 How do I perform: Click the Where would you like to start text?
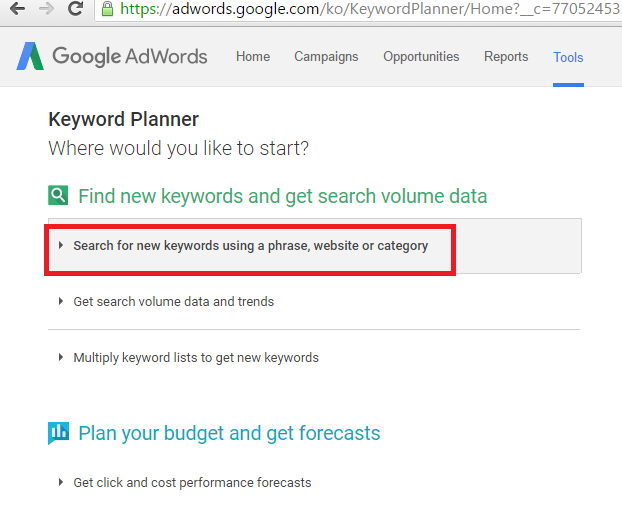pyautogui.click(x=179, y=148)
